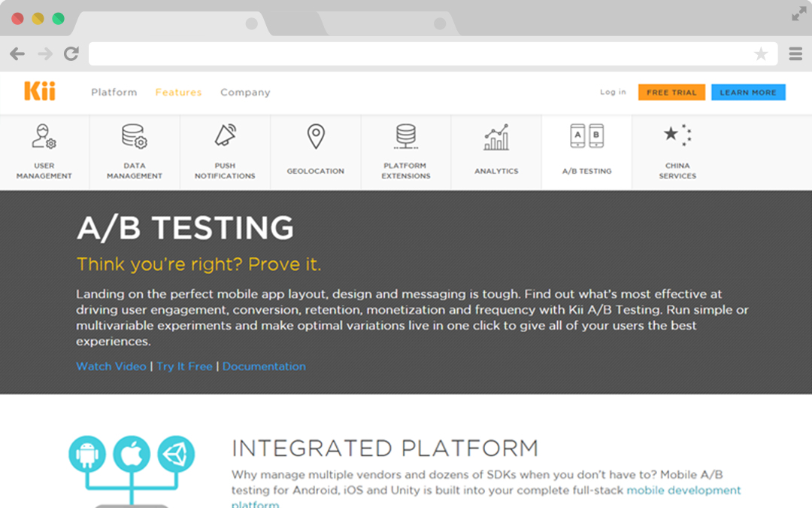Switch to the first browser tab
The width and height of the screenshot is (812, 508).
[171, 23]
